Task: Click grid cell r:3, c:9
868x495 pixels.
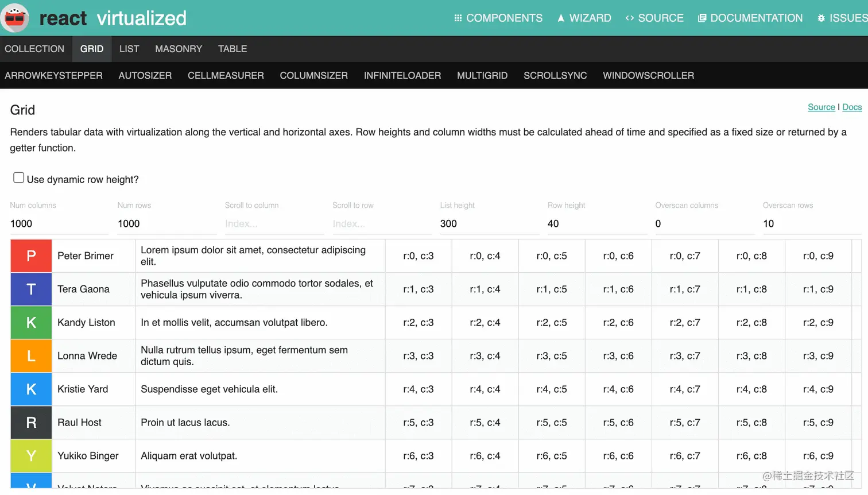Action: [x=818, y=356]
